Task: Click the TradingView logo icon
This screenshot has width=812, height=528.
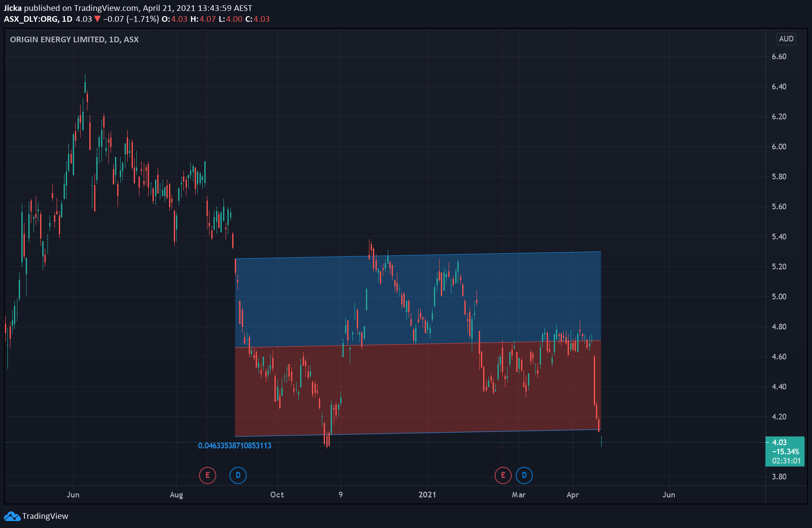Action: point(12,516)
